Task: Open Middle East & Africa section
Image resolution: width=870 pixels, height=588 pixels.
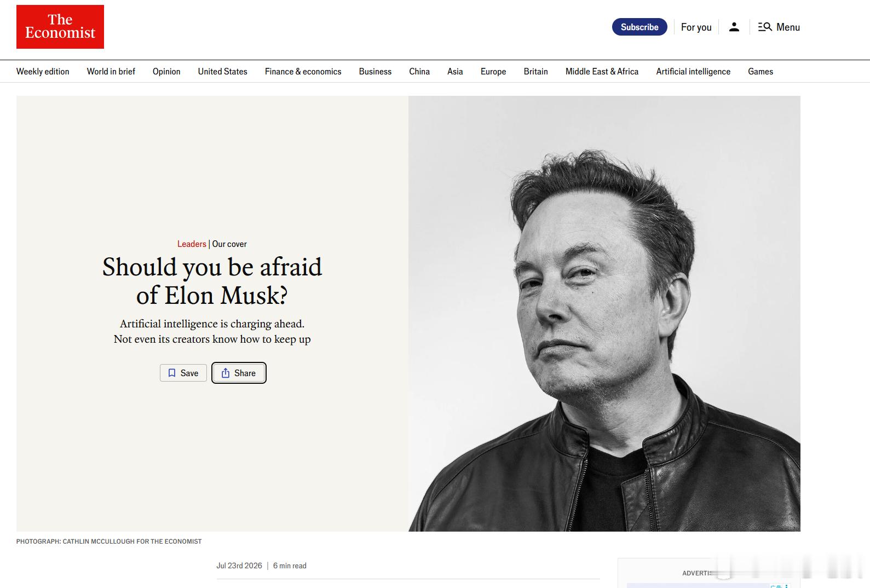Action: pyautogui.click(x=602, y=71)
